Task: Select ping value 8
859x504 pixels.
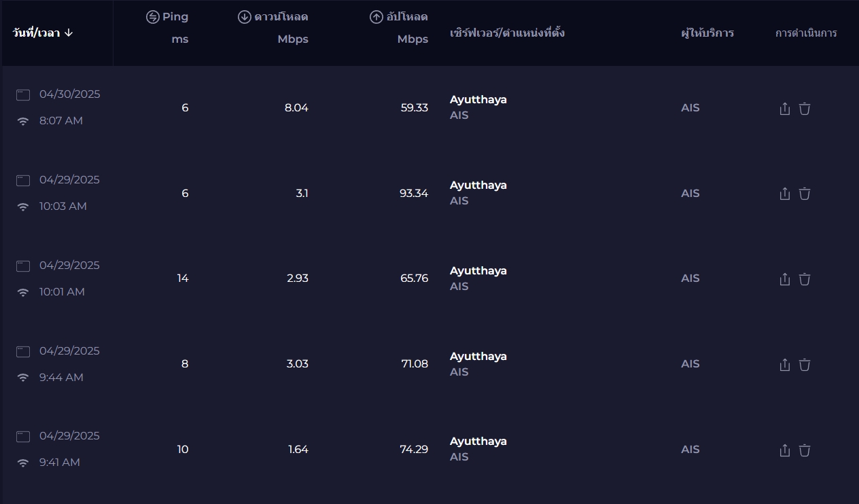Action: tap(185, 364)
